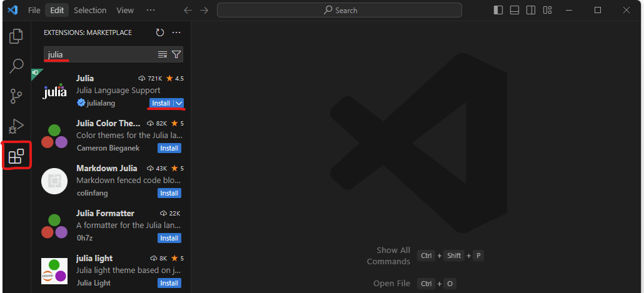
Task: Install Julia Color Themes extension
Action: (x=169, y=148)
